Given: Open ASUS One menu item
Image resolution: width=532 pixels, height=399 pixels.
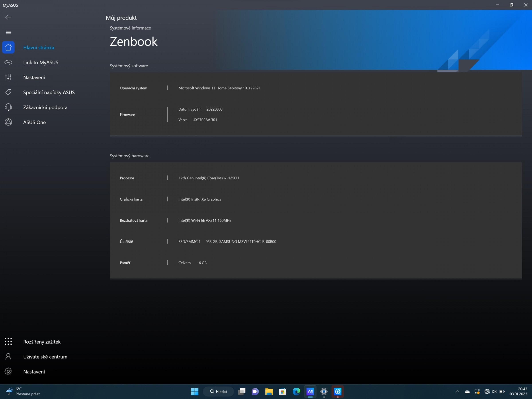Looking at the screenshot, I should coord(34,122).
